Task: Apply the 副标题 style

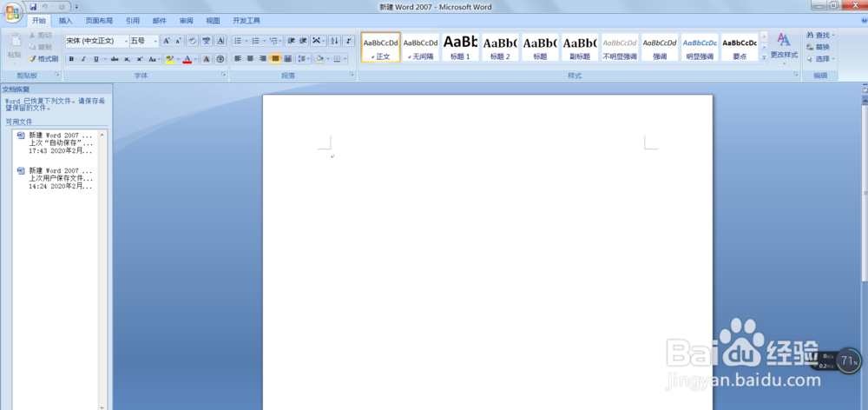Action: [x=580, y=47]
